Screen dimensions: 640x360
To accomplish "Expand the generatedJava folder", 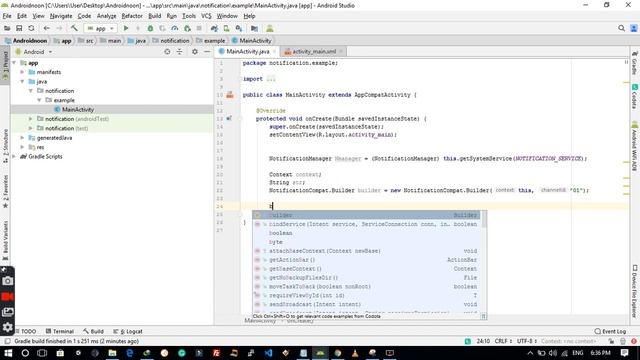I will 23,138.
